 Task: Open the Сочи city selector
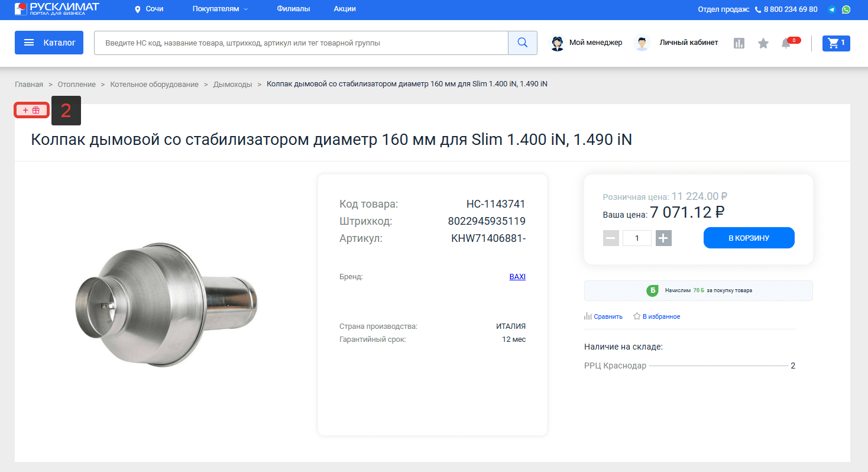[149, 9]
